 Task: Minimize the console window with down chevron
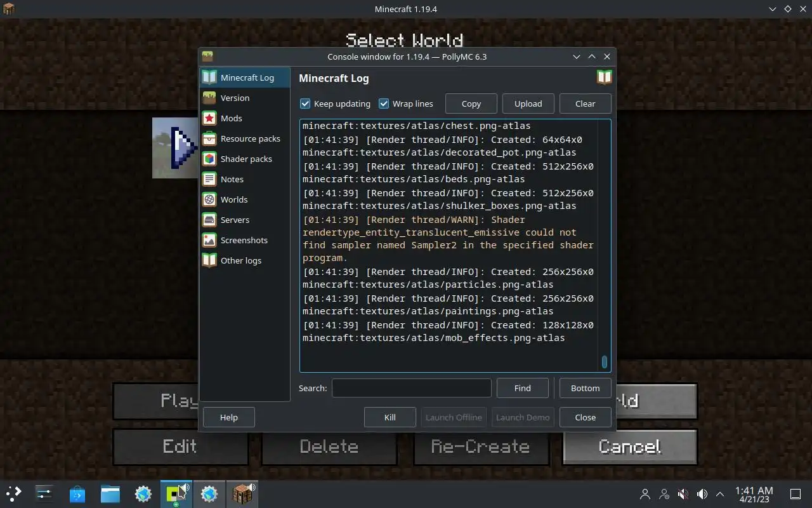(577, 57)
